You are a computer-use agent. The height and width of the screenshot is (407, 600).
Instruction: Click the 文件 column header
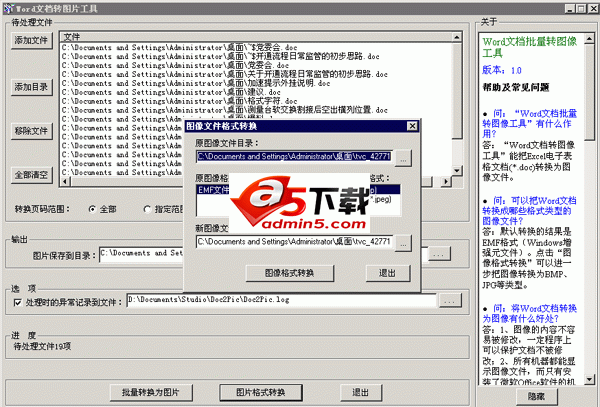(256, 37)
